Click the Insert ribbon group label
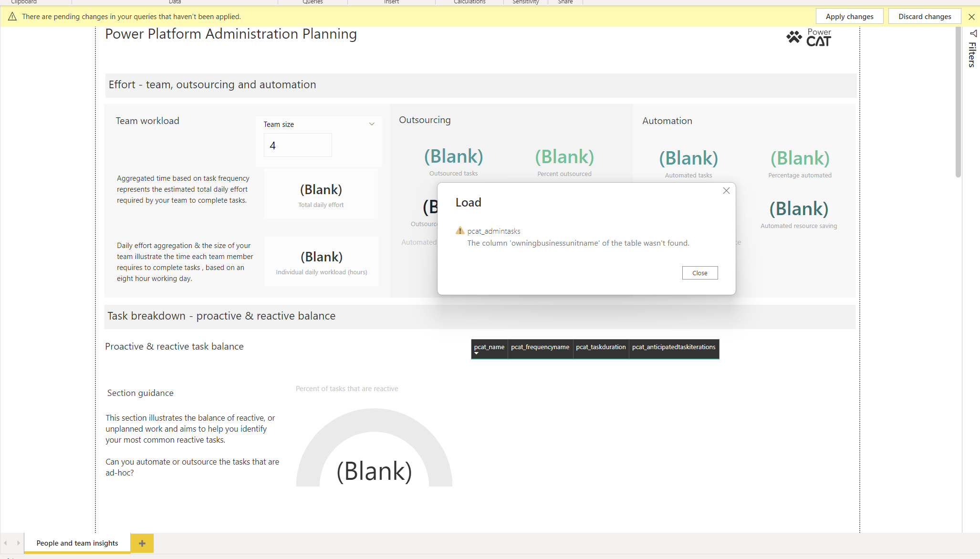The width and height of the screenshot is (980, 559). point(391,2)
